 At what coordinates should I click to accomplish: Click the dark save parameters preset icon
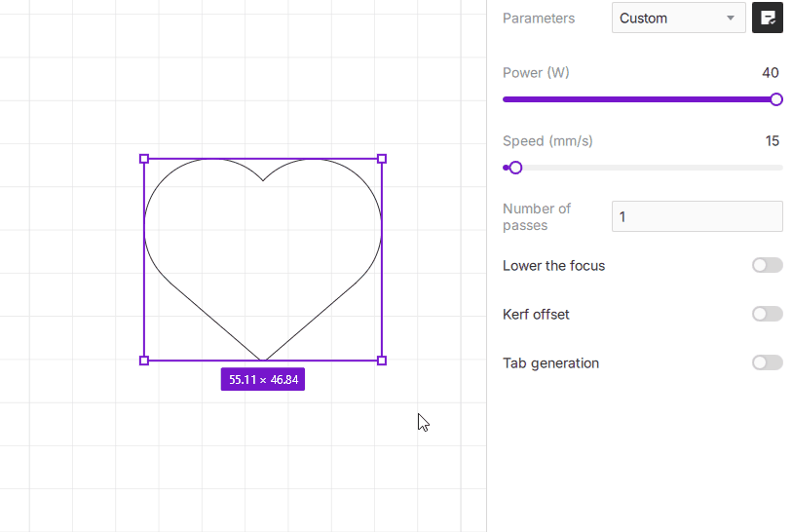(768, 18)
